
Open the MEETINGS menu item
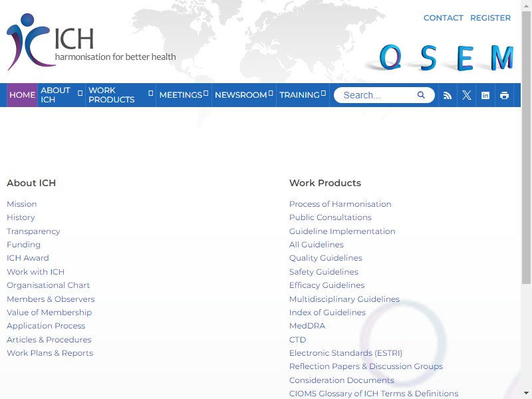(180, 95)
